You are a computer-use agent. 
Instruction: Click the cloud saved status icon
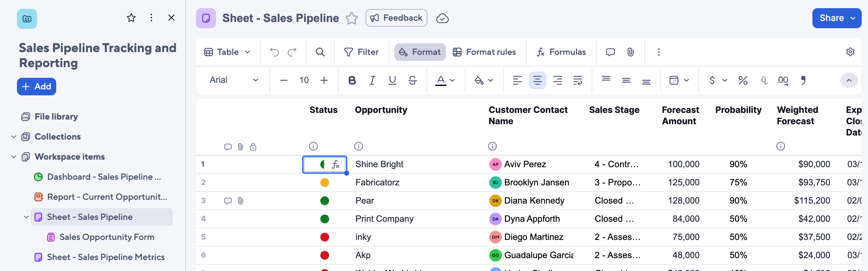442,18
